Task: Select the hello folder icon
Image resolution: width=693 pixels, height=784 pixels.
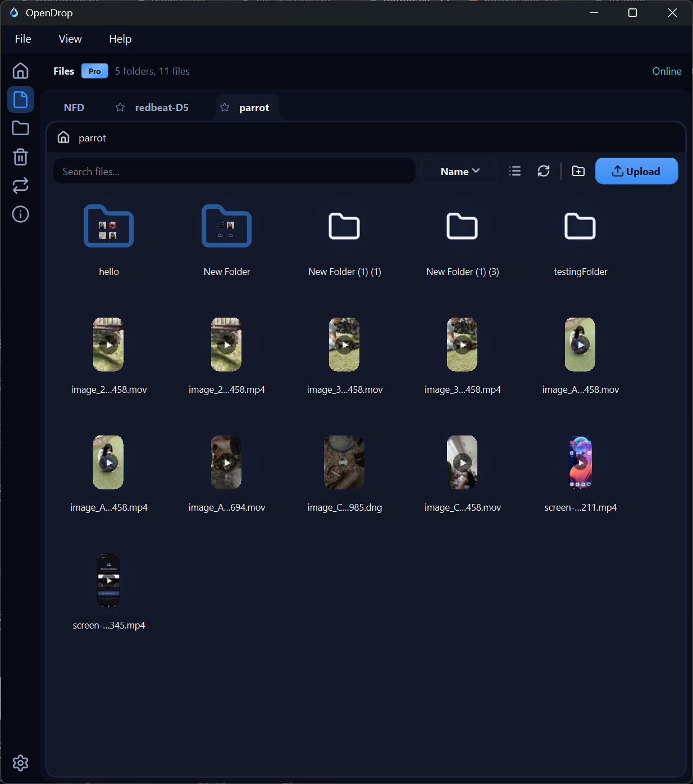Action: (108, 226)
